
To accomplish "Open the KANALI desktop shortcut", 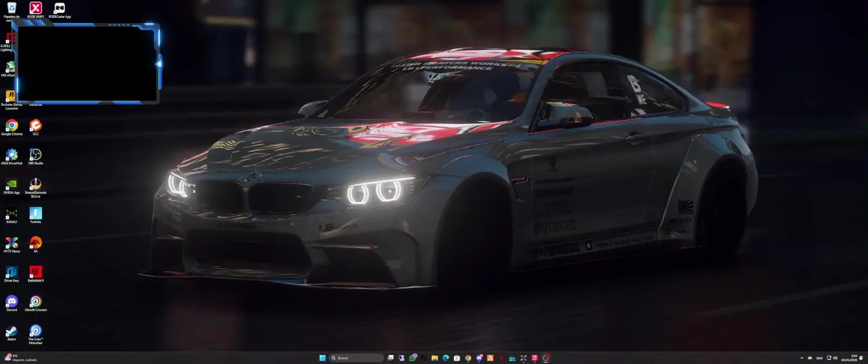I will 12,215.
